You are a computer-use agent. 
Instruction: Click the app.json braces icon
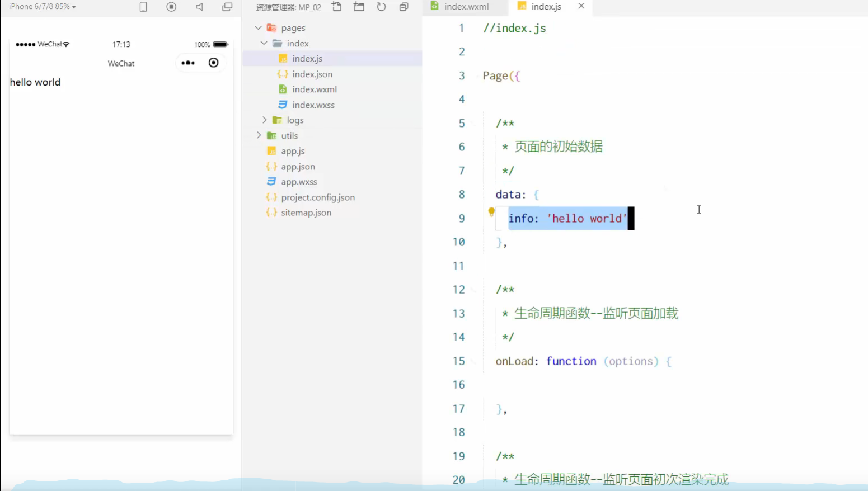click(x=271, y=166)
